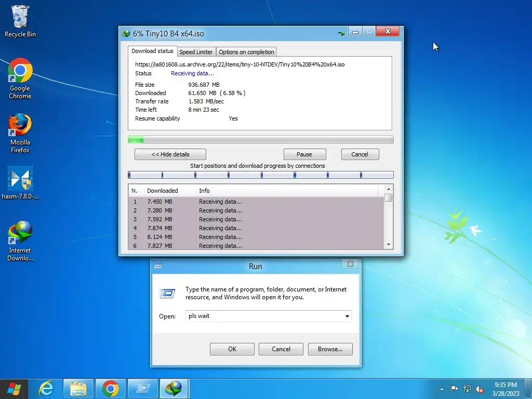Select connection row 4 with 7.874 MB
The height and width of the screenshot is (399, 532).
click(257, 228)
